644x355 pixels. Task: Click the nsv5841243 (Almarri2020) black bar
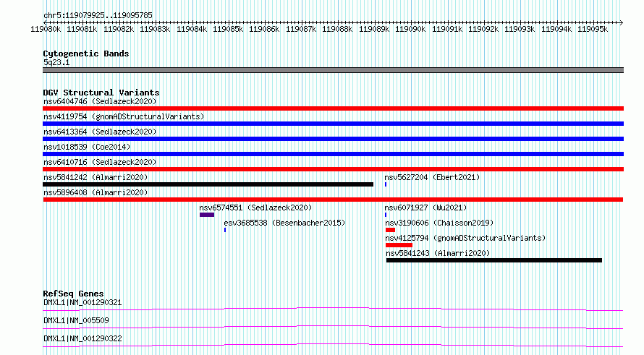pyautogui.click(x=494, y=260)
